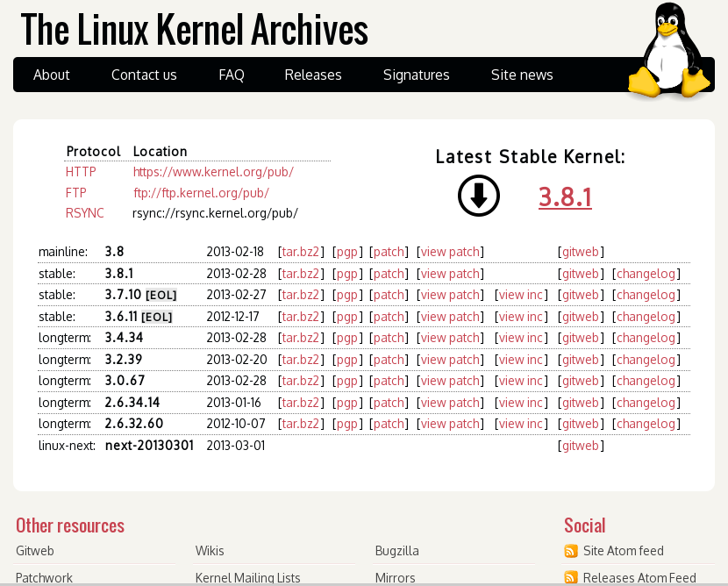Click the next-20130301 version text
Screen dimensions: 728x586
pos(149,446)
